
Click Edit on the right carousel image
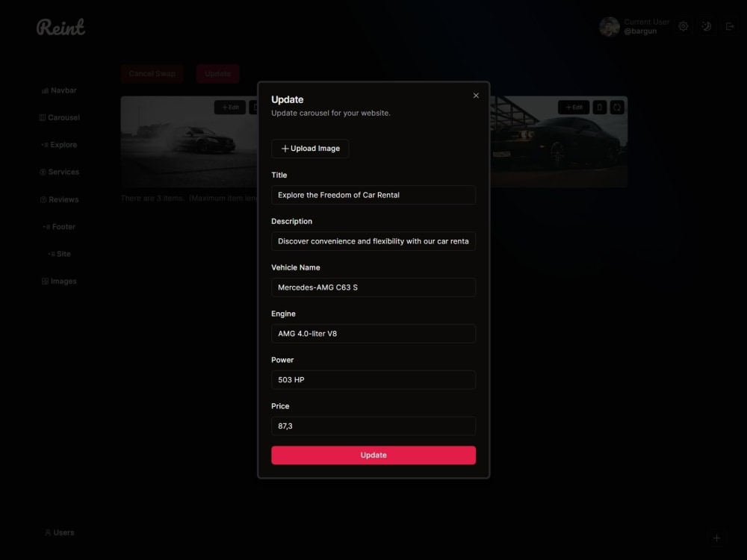(x=574, y=107)
